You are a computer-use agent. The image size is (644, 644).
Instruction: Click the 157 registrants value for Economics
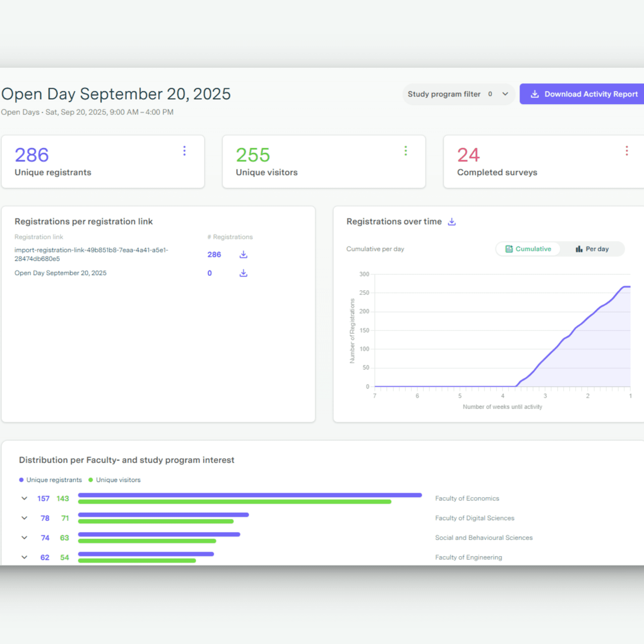point(43,498)
